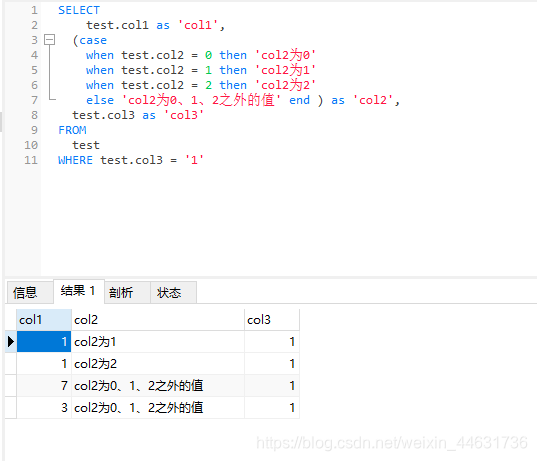Click the string 'col2为1' on line 5
Viewport: 537px width, 461px height.
point(285,70)
